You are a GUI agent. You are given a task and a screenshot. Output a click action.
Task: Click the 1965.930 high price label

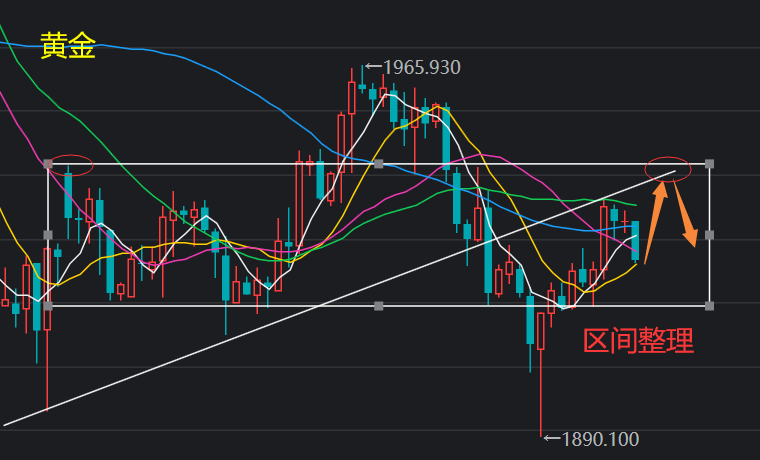420,68
